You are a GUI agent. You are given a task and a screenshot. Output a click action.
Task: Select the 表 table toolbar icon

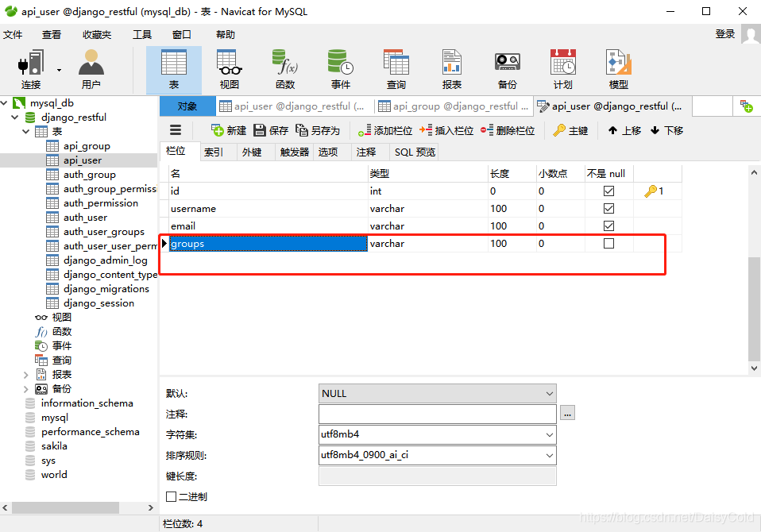click(174, 69)
